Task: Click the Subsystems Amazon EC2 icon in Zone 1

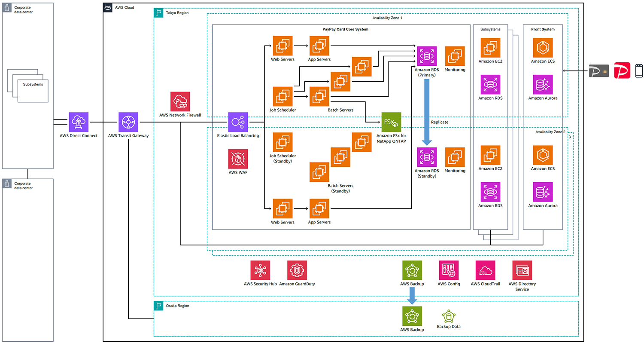Action: 490,48
